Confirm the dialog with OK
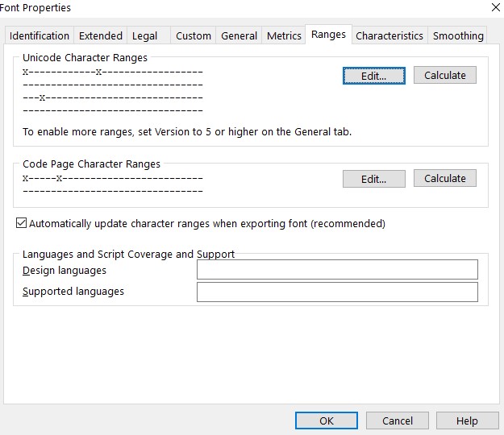Image resolution: width=504 pixels, height=435 pixels. tap(327, 420)
